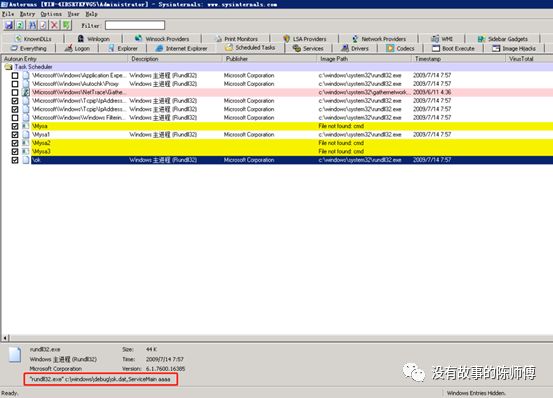Open the LSA Providers tab
The image size is (553, 398).
(304, 39)
